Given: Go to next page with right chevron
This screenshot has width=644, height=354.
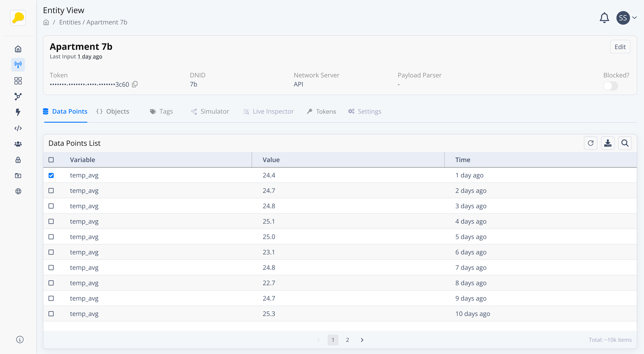Looking at the screenshot, I should click(362, 340).
